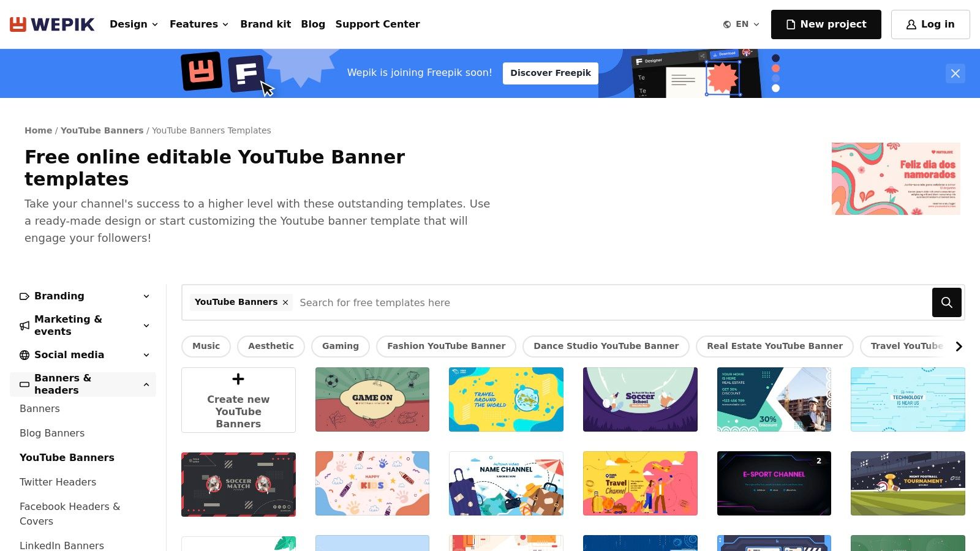980x551 pixels.
Task: Close the Freepik announcement banner
Action: [x=955, y=73]
